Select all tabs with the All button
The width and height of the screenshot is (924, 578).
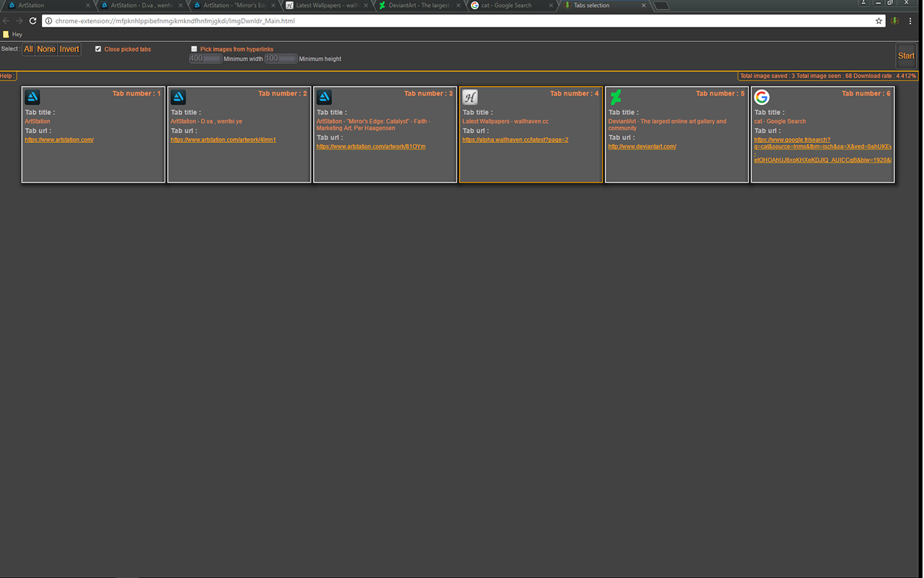tap(28, 49)
